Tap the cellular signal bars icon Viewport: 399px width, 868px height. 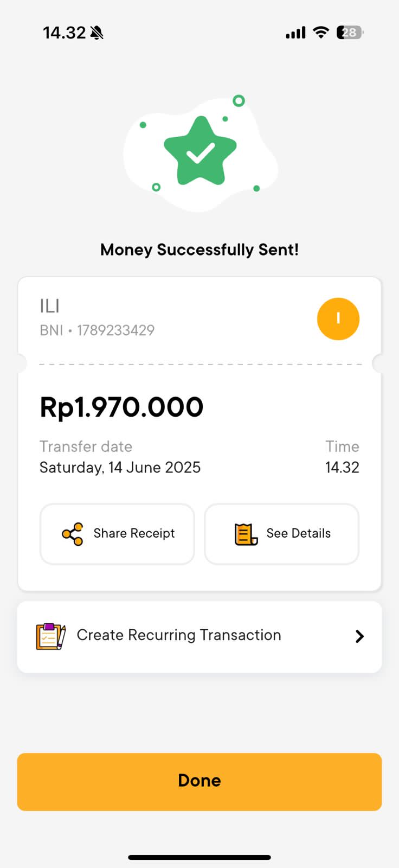click(x=295, y=33)
